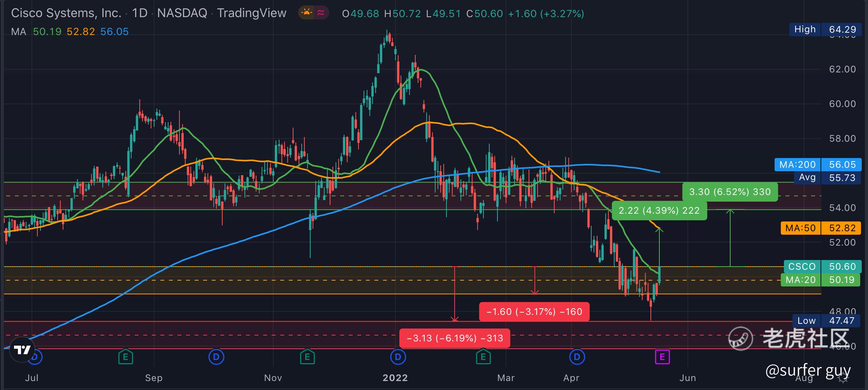This screenshot has height=390, width=868.
Task: Select the MA indicator legend label
Action: 19,32
